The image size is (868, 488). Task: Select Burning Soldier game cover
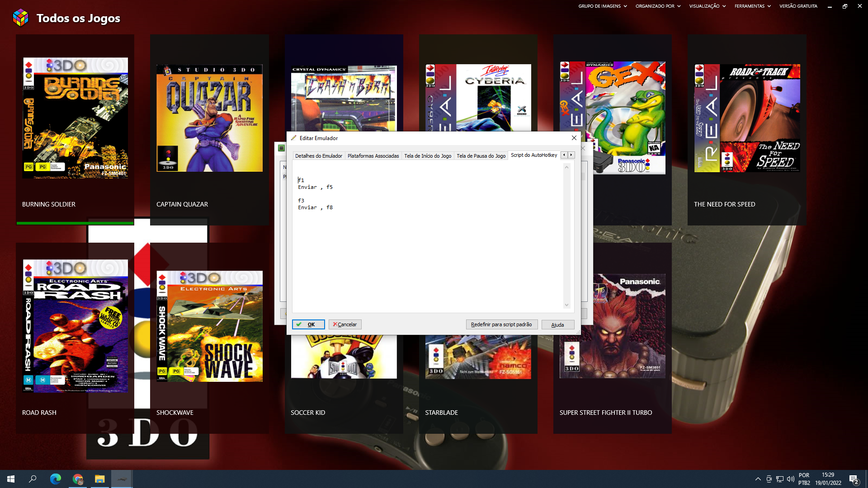point(75,118)
